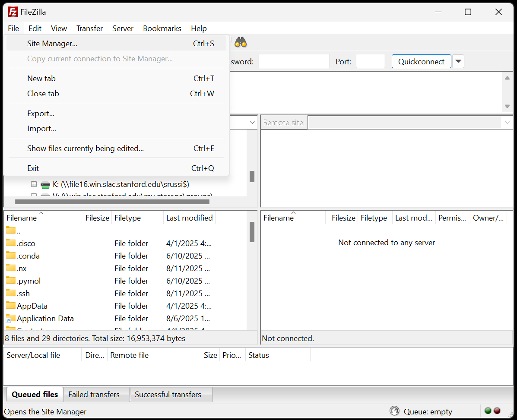Click the speed limits gauge icon

[394, 411]
